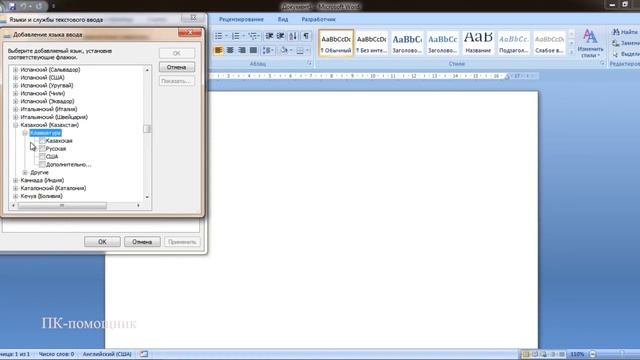Click the shading paint bucket icon
The height and width of the screenshot is (360, 640).
coord(284,50)
